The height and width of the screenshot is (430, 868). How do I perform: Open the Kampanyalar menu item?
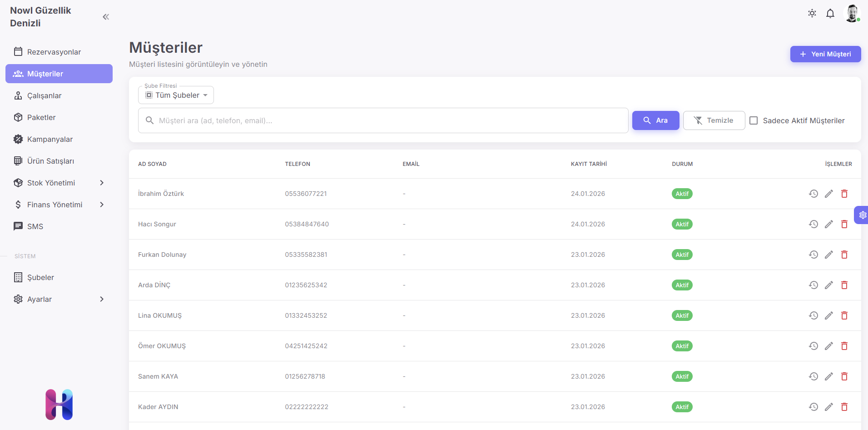tap(50, 139)
